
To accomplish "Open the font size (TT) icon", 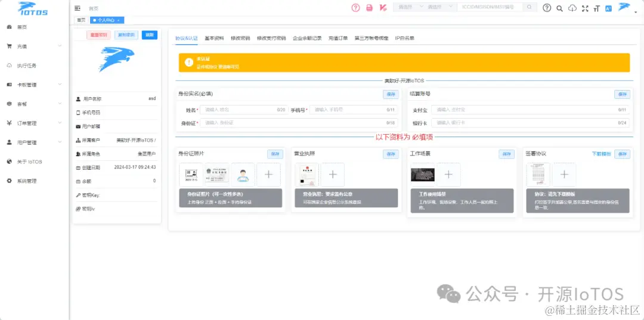I will [x=597, y=8].
